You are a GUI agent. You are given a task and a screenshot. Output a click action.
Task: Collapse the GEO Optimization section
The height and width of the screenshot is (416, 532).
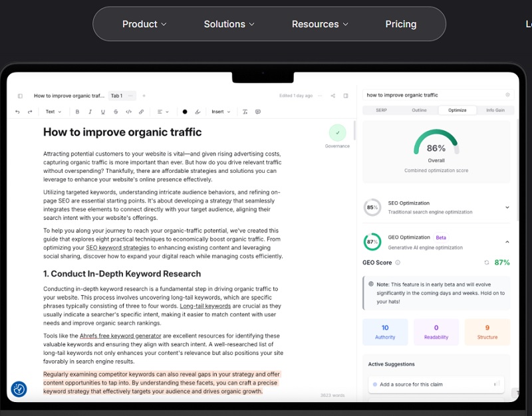507,242
